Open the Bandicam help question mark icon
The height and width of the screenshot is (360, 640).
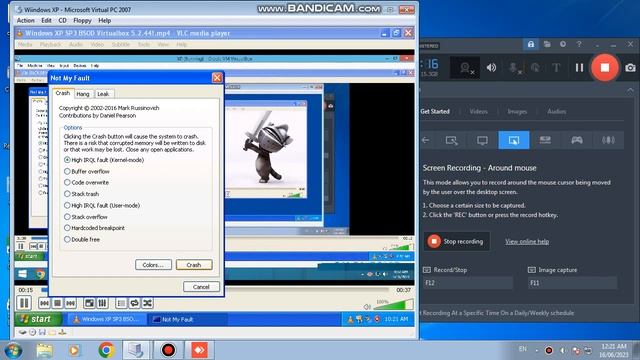point(579,44)
